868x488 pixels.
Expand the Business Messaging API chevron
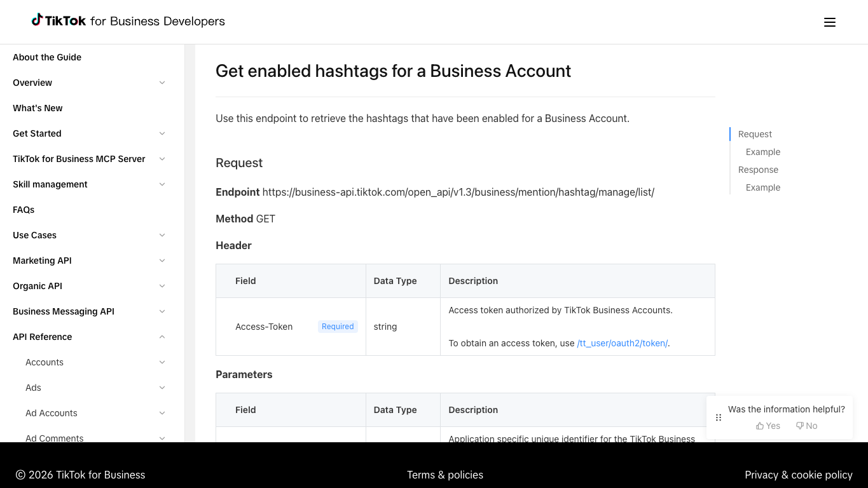tap(162, 311)
